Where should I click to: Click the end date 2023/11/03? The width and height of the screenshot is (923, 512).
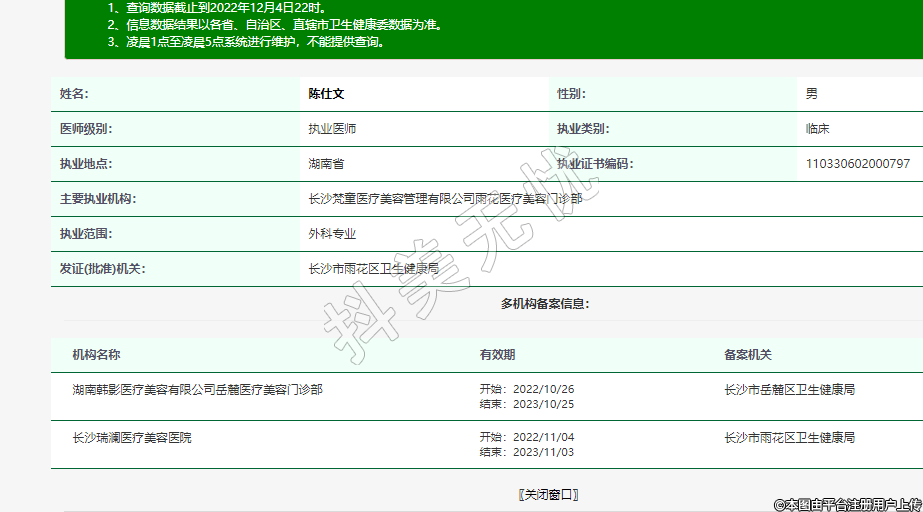pyautogui.click(x=542, y=452)
